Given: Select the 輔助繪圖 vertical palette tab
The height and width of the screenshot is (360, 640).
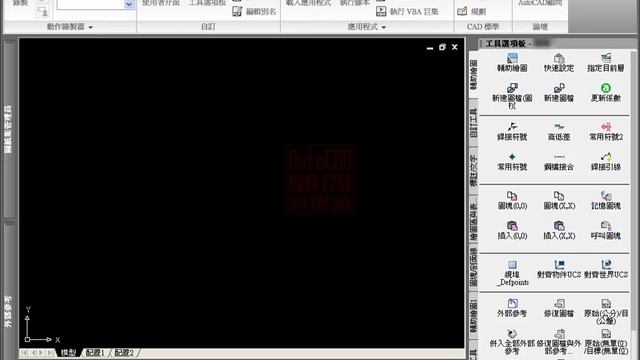Looking at the screenshot, I should [x=473, y=74].
